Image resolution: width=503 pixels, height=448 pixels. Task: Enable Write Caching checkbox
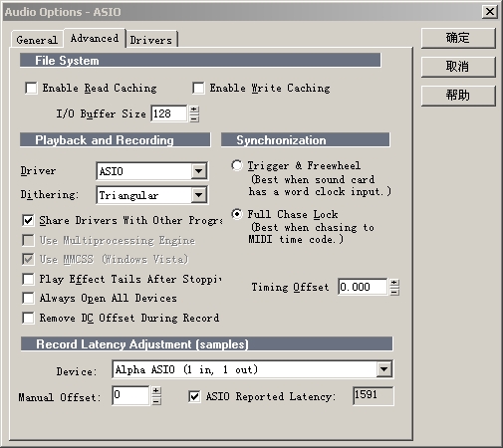coord(198,89)
